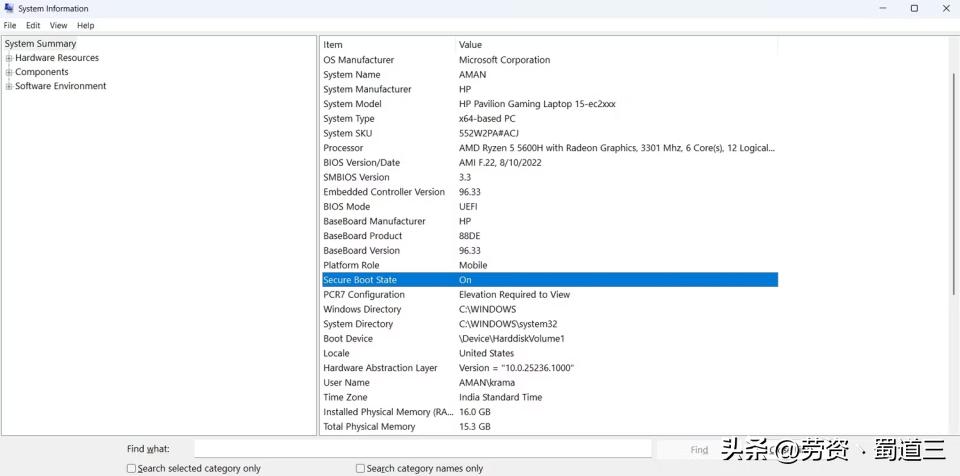Enable Search category names only checkbox
The image size is (960, 476).
pyautogui.click(x=360, y=468)
